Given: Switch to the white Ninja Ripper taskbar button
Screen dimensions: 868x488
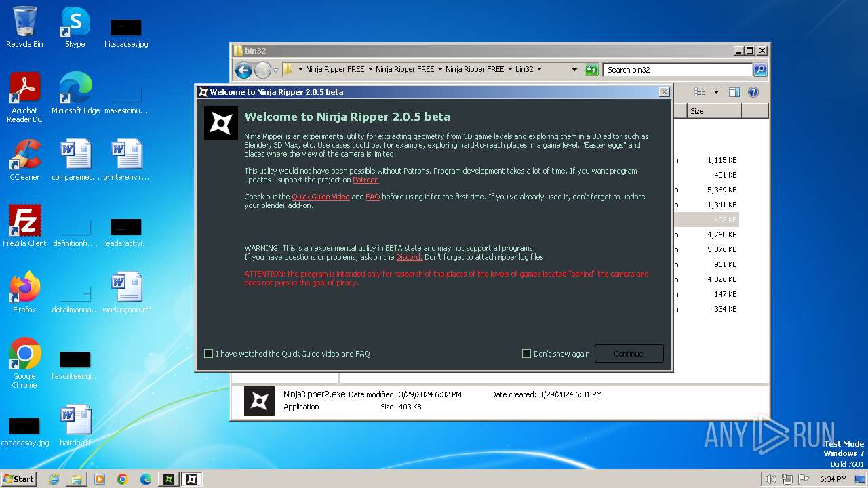Looking at the screenshot, I should click(x=192, y=479).
